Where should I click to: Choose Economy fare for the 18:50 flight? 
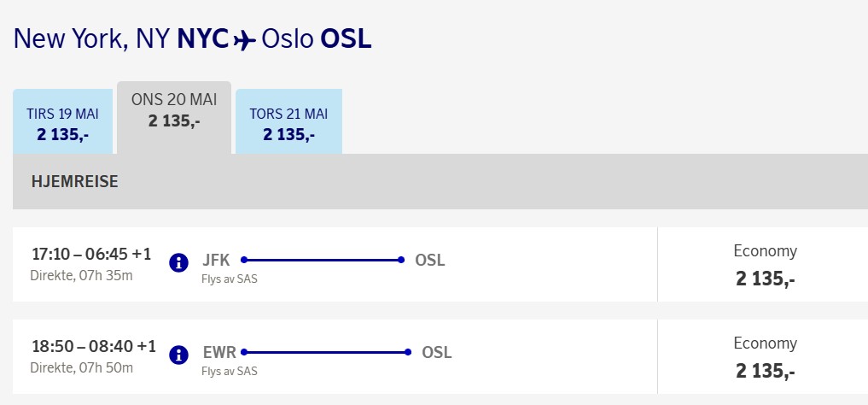coord(765,357)
